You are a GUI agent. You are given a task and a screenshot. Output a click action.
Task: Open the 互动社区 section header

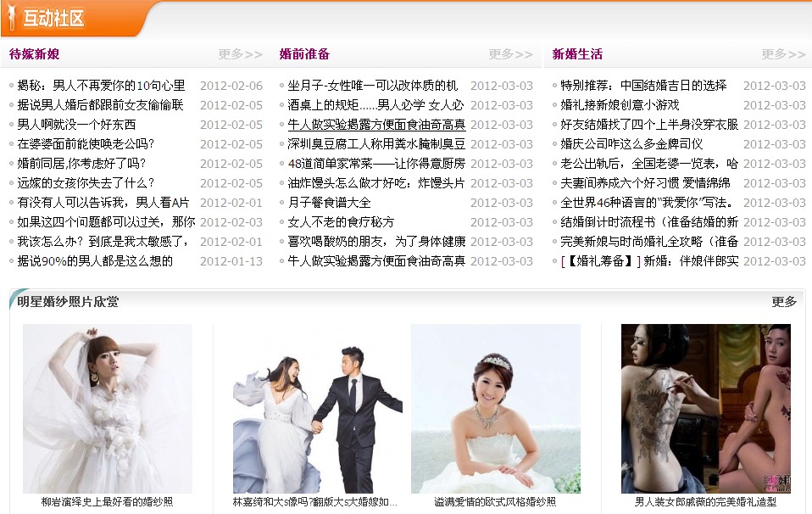tap(53, 19)
